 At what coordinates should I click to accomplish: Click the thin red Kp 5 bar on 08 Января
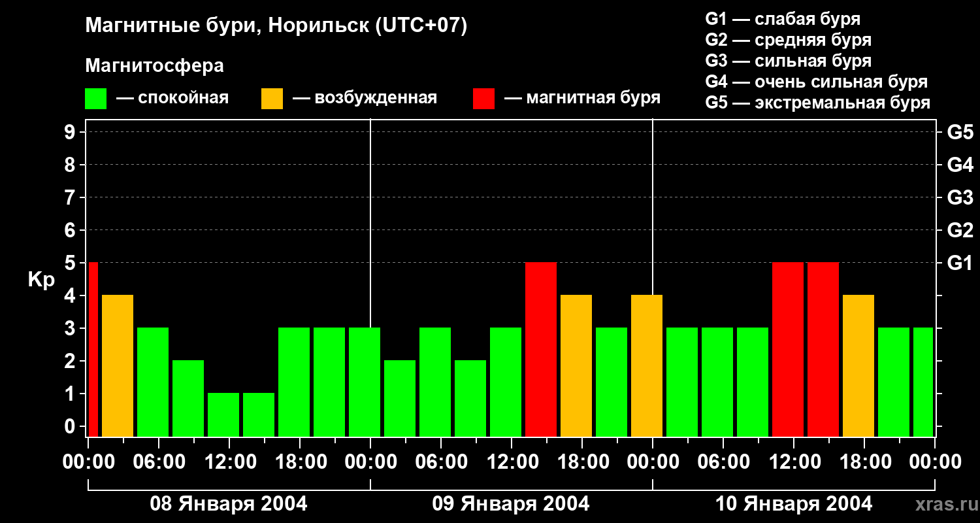(93, 349)
